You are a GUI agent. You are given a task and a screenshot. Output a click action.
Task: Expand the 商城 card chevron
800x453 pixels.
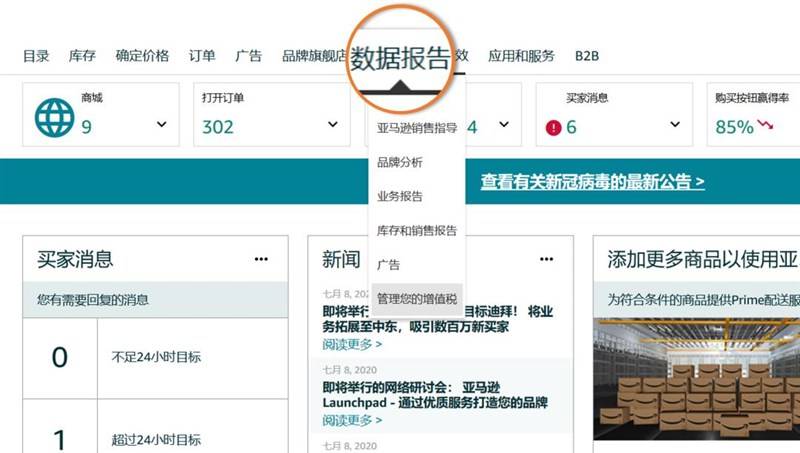click(162, 124)
